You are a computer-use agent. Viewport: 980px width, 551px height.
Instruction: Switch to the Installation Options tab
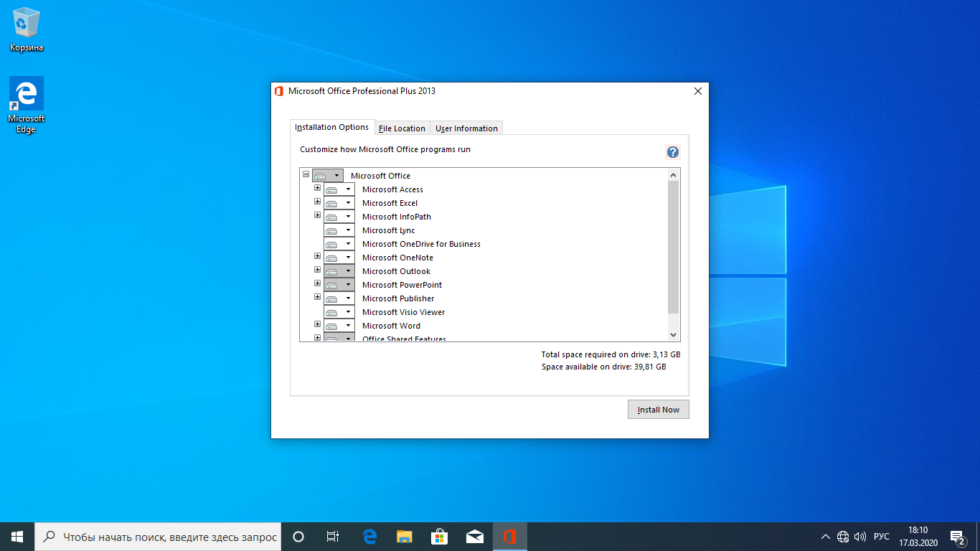332,127
